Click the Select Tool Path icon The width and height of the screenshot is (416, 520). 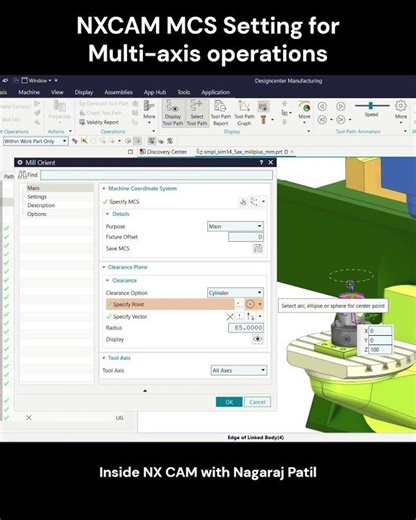pos(197,113)
